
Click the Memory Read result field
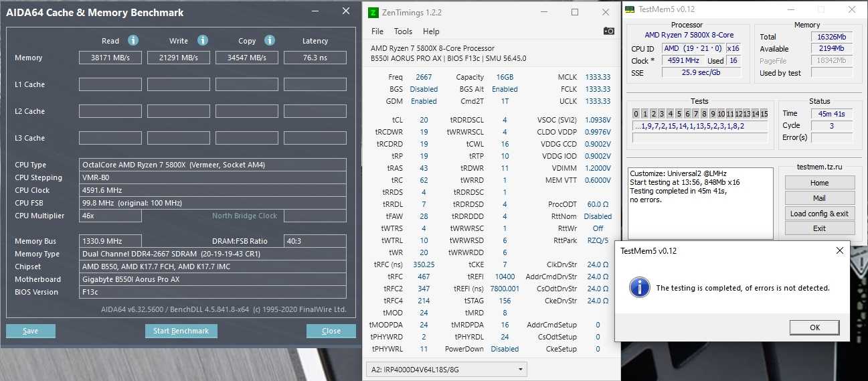click(110, 58)
